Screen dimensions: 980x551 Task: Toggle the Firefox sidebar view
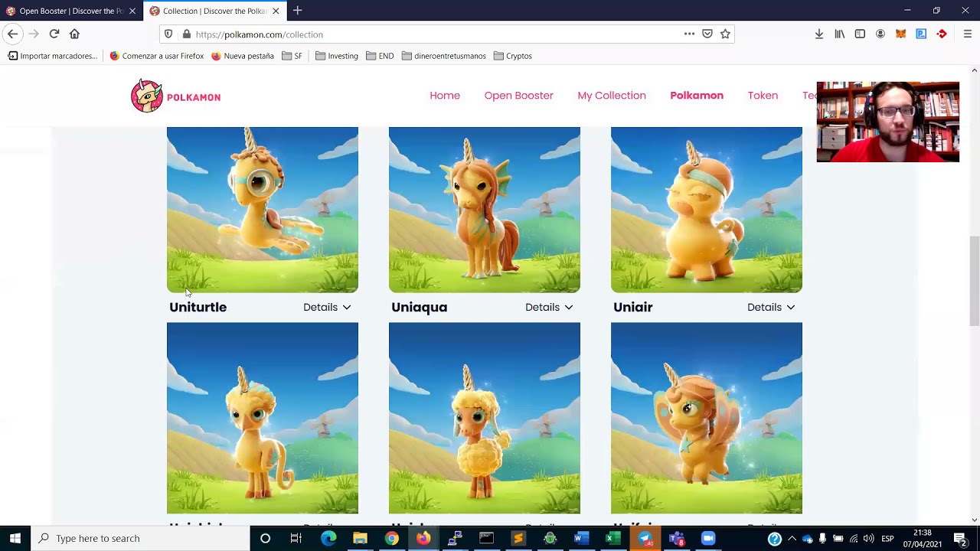[x=860, y=34]
